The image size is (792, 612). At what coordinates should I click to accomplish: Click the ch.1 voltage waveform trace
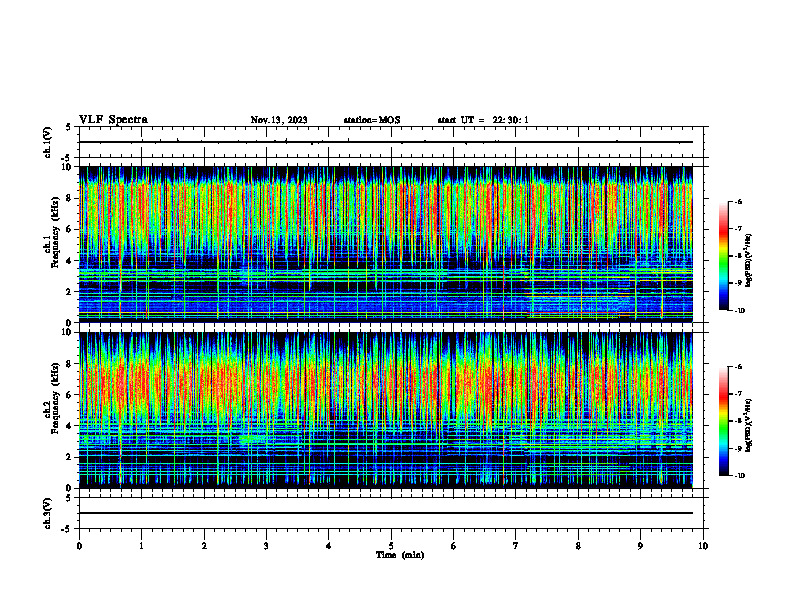[385, 142]
